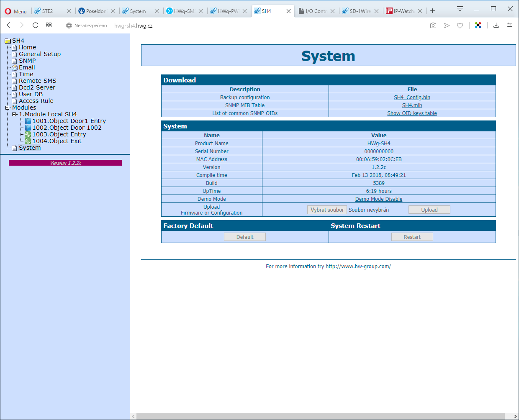Open a new tab with plus
This screenshot has height=420, width=519.
point(433,11)
